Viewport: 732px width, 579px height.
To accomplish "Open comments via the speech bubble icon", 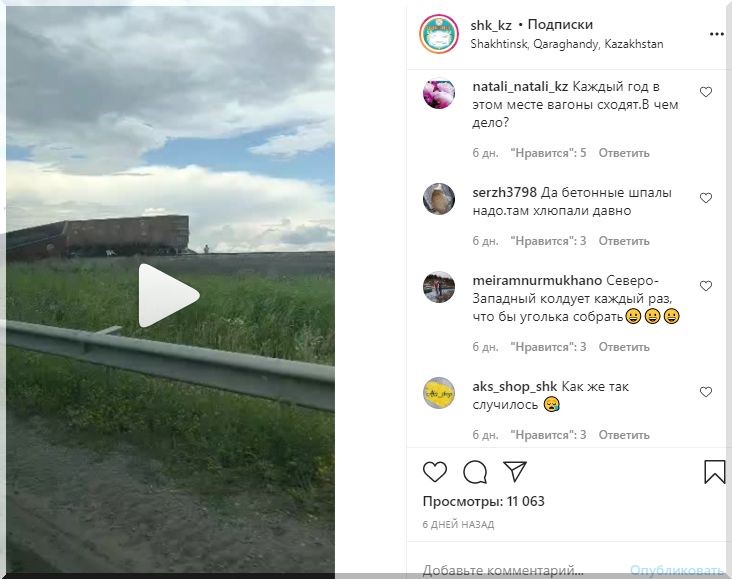I will coord(475,472).
